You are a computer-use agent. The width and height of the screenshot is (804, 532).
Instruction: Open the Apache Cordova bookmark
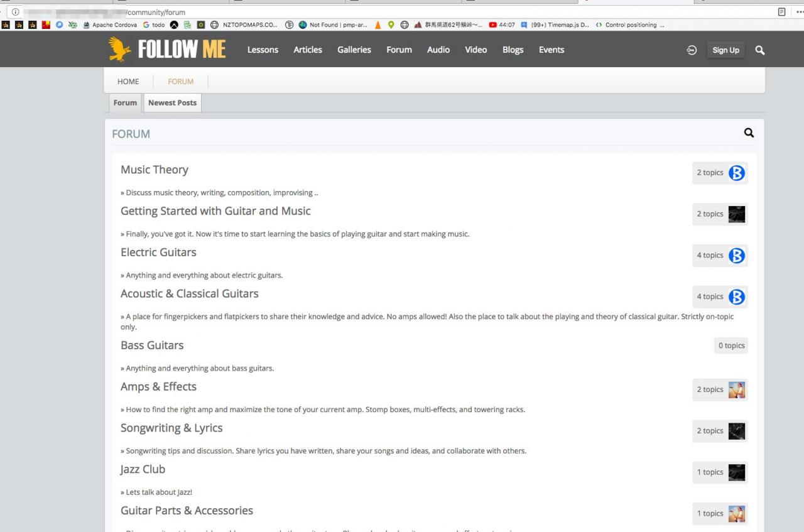[110, 25]
